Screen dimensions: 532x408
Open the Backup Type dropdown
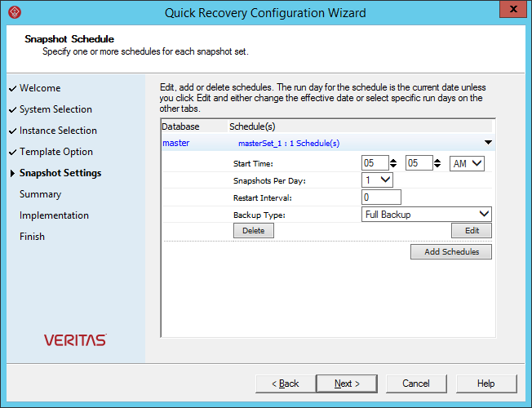tap(427, 215)
